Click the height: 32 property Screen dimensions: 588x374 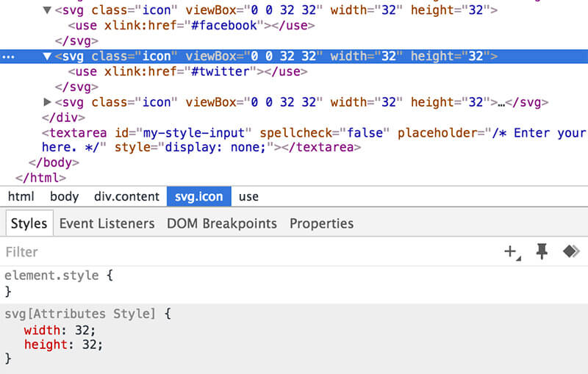[63, 345]
